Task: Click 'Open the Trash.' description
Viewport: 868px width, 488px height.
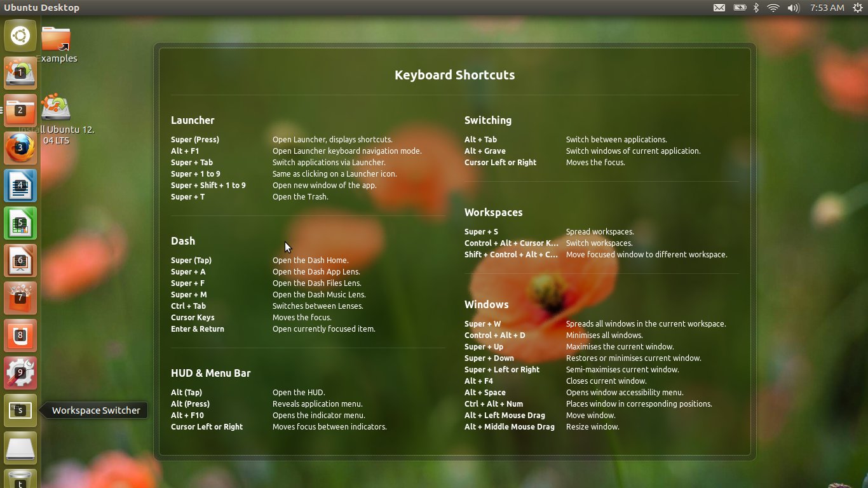Action: tap(301, 197)
